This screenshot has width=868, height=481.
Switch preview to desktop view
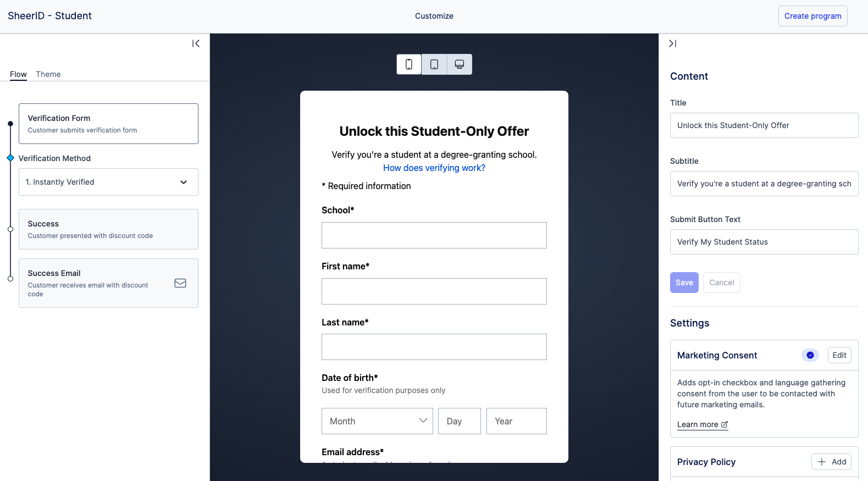pyautogui.click(x=460, y=64)
